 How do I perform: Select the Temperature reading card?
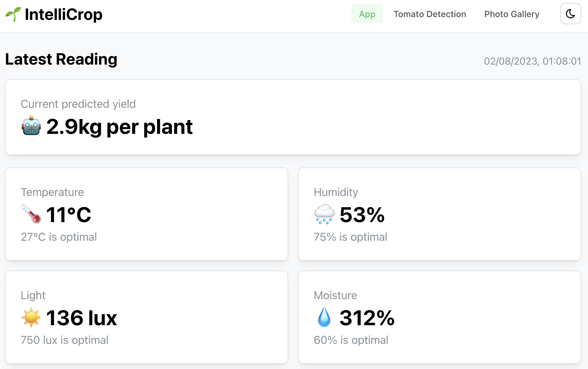(146, 214)
